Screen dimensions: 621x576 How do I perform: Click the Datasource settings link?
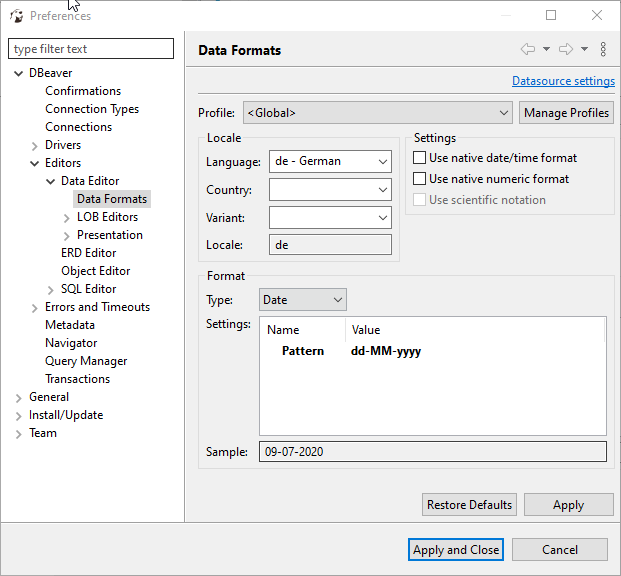563,81
